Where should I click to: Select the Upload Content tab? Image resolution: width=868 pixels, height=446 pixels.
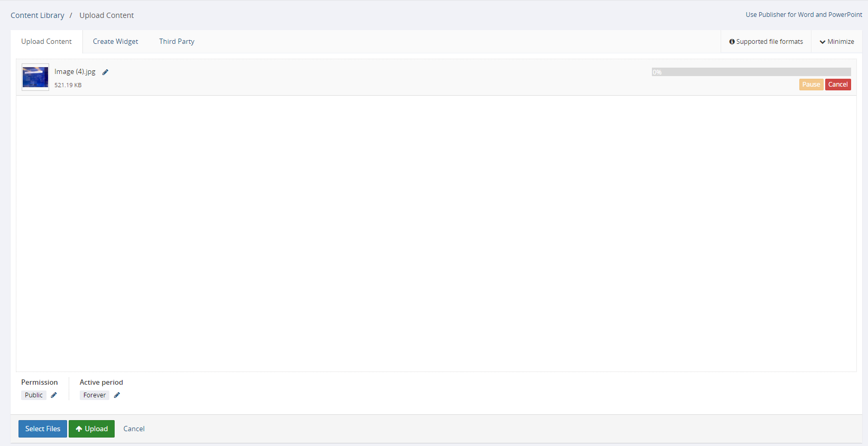click(x=46, y=42)
